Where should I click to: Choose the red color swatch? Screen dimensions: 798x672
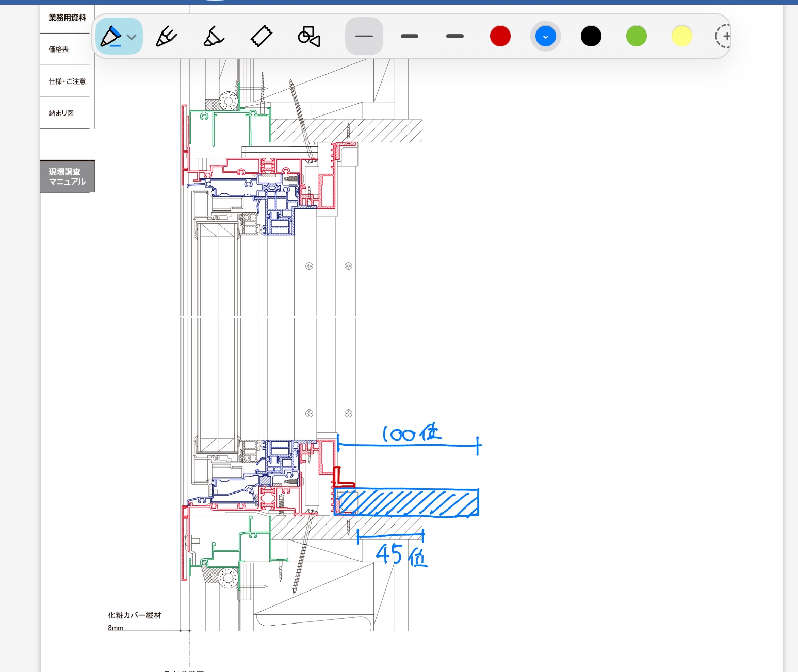pyautogui.click(x=500, y=36)
